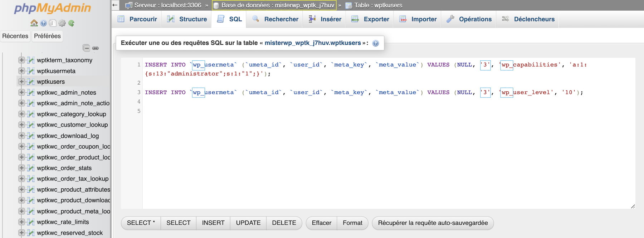Go to the Insérer tab
The width and height of the screenshot is (644, 238).
point(325,19)
